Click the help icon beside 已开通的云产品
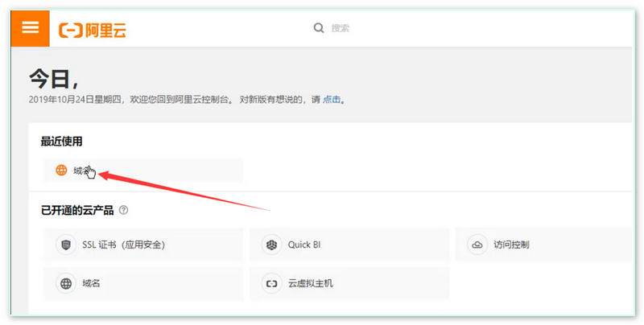The height and width of the screenshot is (325, 644). (x=123, y=210)
